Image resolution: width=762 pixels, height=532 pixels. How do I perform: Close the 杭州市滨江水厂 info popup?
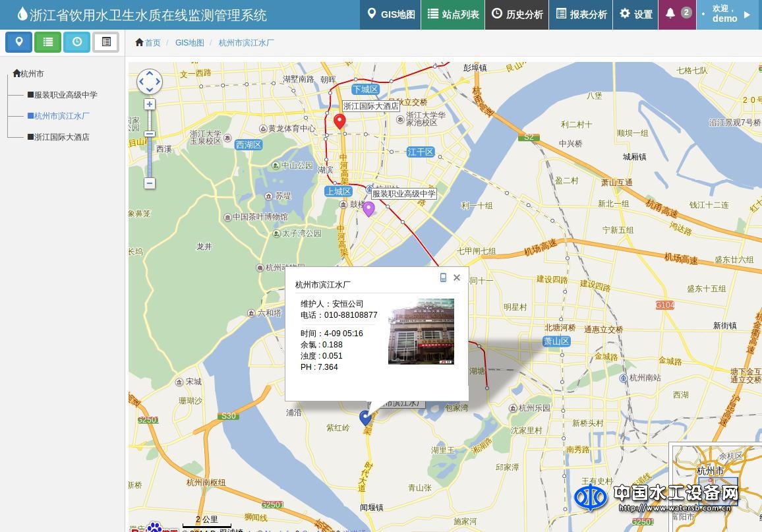(x=457, y=278)
